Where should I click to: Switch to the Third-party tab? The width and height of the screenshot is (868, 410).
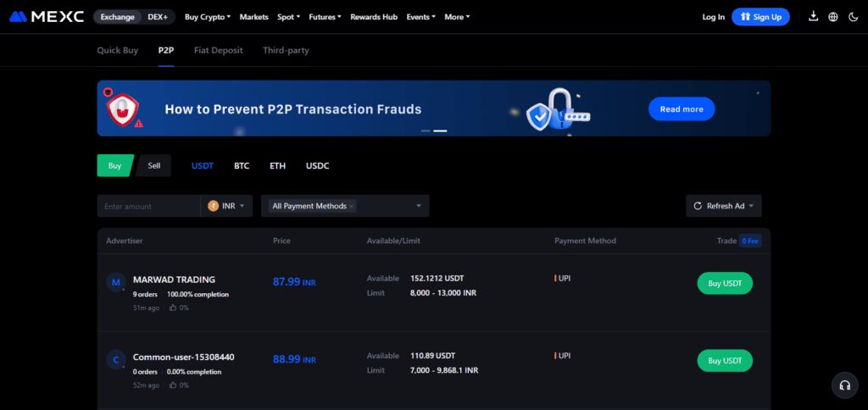(286, 50)
